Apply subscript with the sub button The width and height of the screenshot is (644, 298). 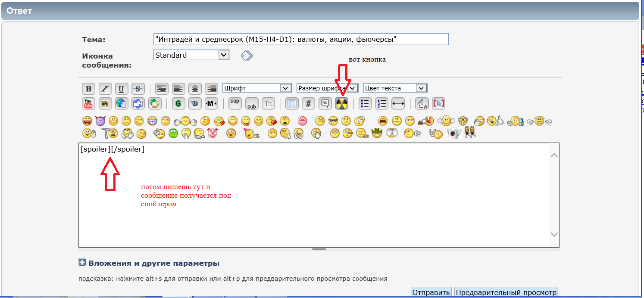(252, 103)
